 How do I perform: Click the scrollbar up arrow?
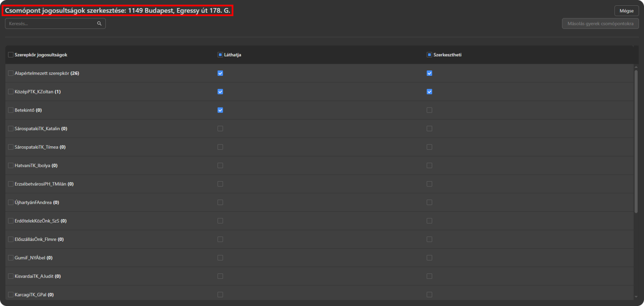(x=636, y=67)
